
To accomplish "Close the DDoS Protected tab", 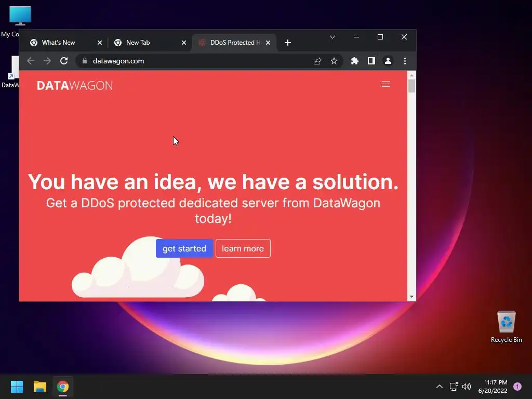I will (268, 43).
